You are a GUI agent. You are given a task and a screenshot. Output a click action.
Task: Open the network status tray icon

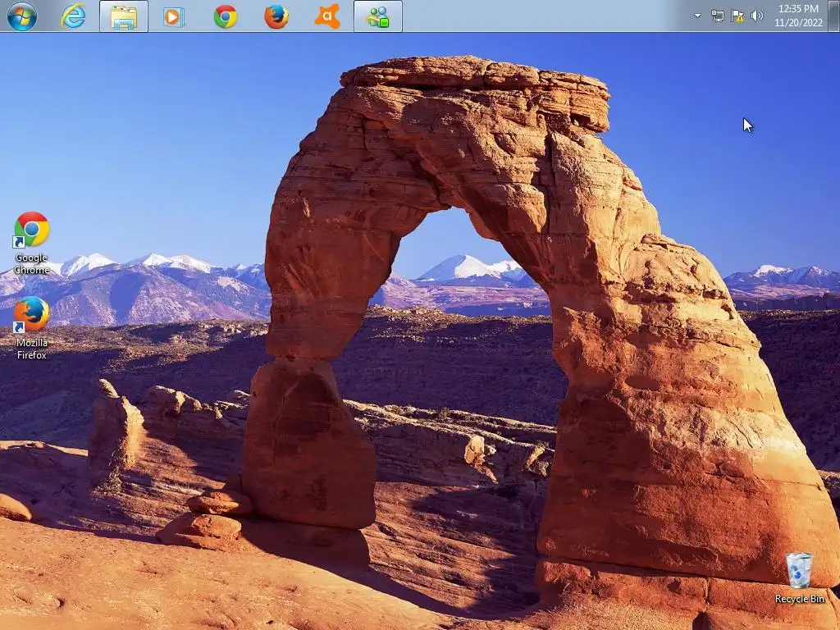coord(717,16)
